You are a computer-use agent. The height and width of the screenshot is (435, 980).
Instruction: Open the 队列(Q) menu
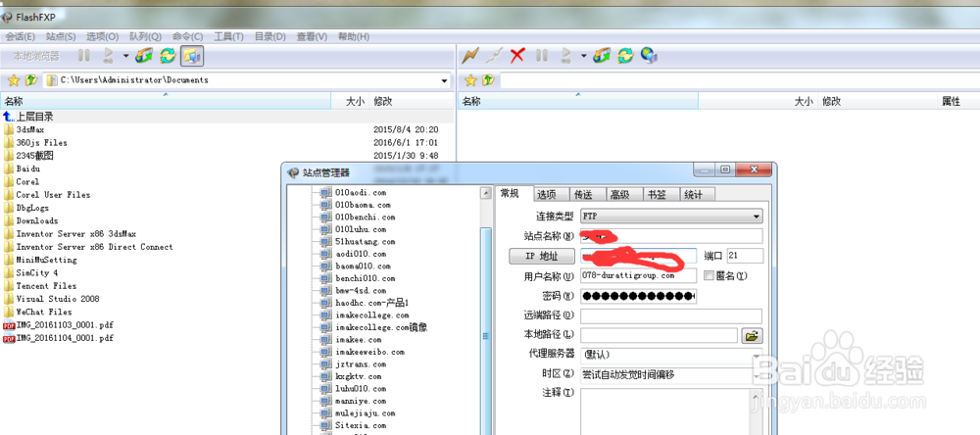(x=145, y=37)
